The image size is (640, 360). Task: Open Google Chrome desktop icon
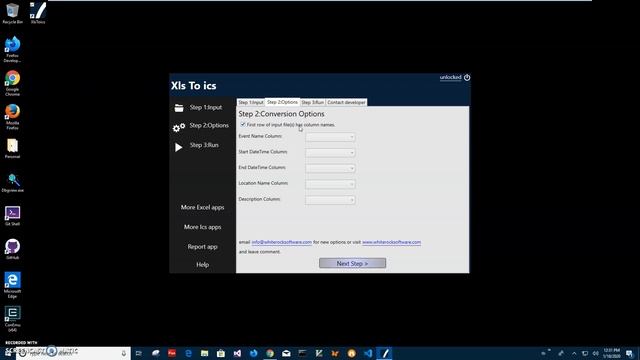12,83
